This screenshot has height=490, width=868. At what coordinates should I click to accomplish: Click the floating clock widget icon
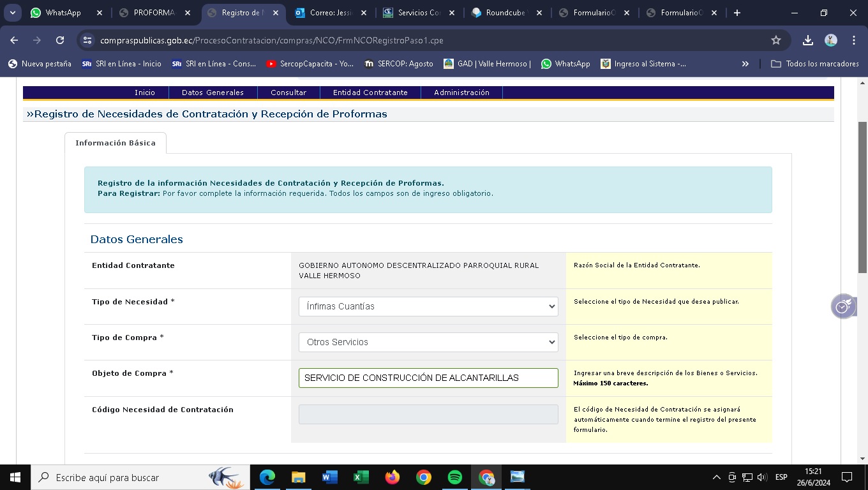click(843, 306)
